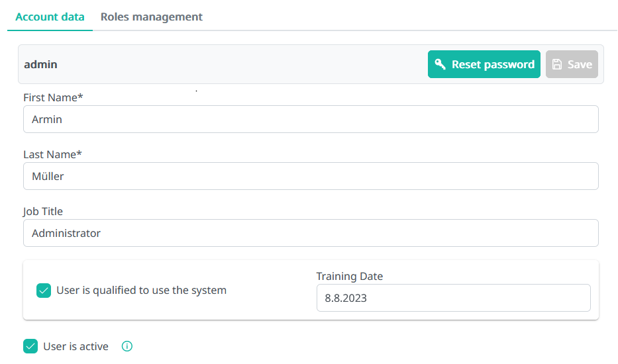Click the First Name field containing Armin

coord(311,119)
